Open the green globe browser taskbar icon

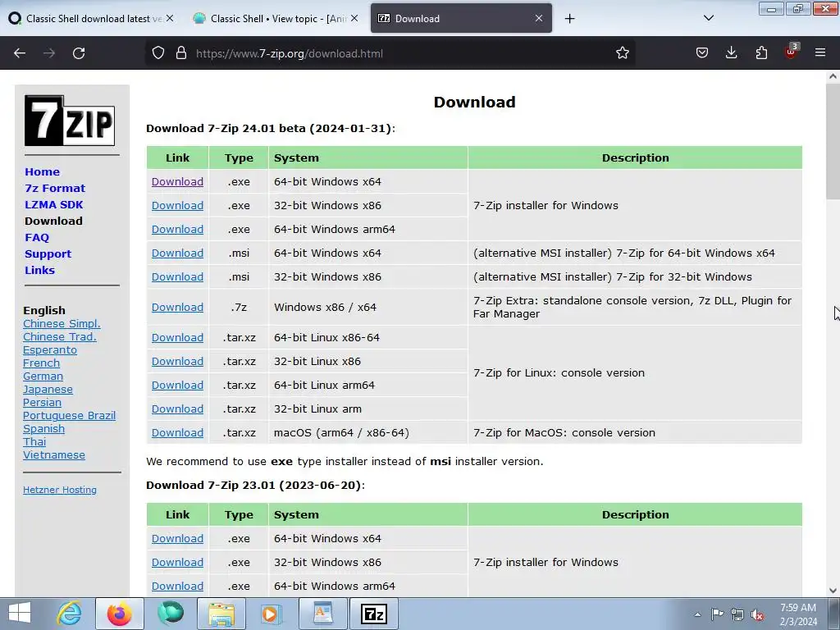(171, 614)
